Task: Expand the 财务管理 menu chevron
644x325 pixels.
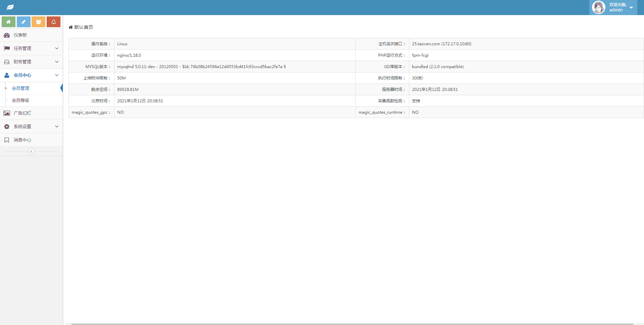Action: tap(57, 62)
